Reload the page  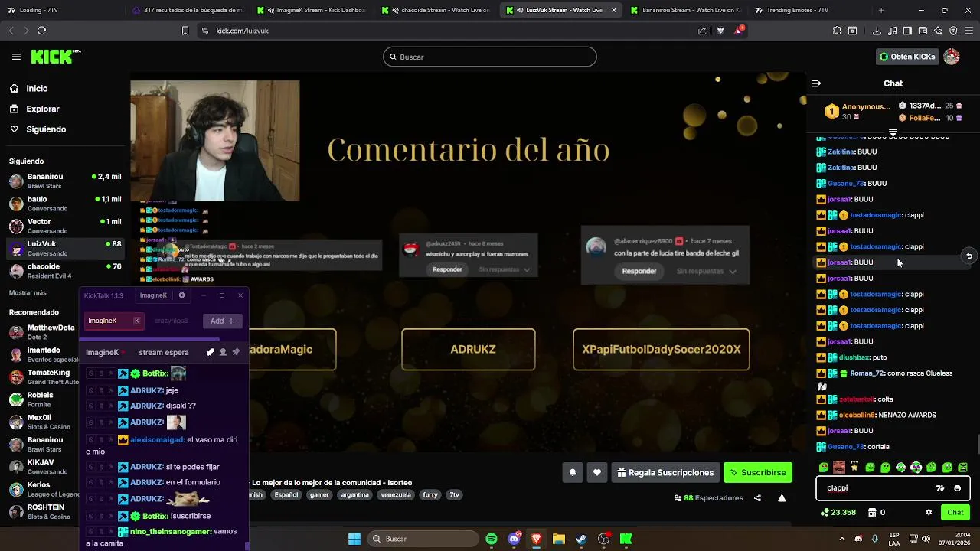(41, 31)
